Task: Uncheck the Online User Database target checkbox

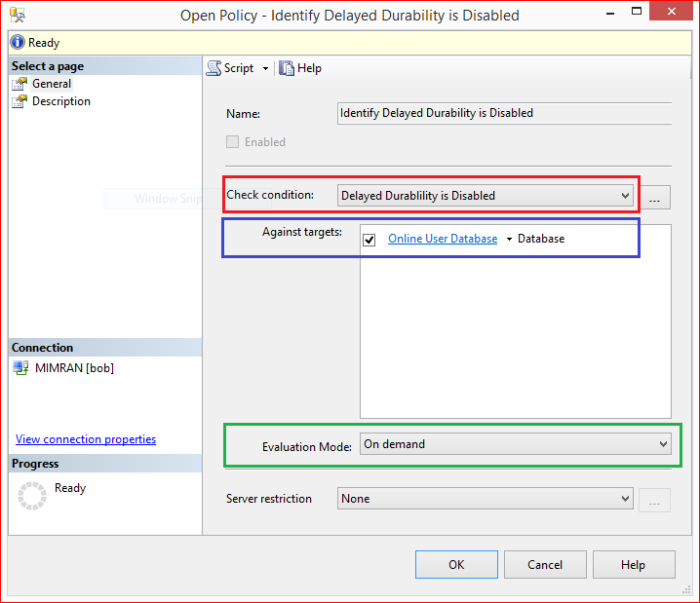Action: coord(369,240)
